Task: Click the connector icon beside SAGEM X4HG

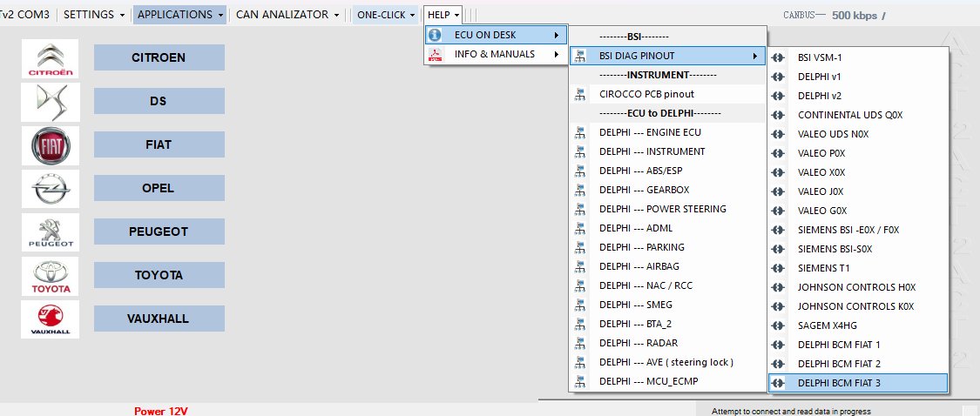Action: pyautogui.click(x=778, y=325)
